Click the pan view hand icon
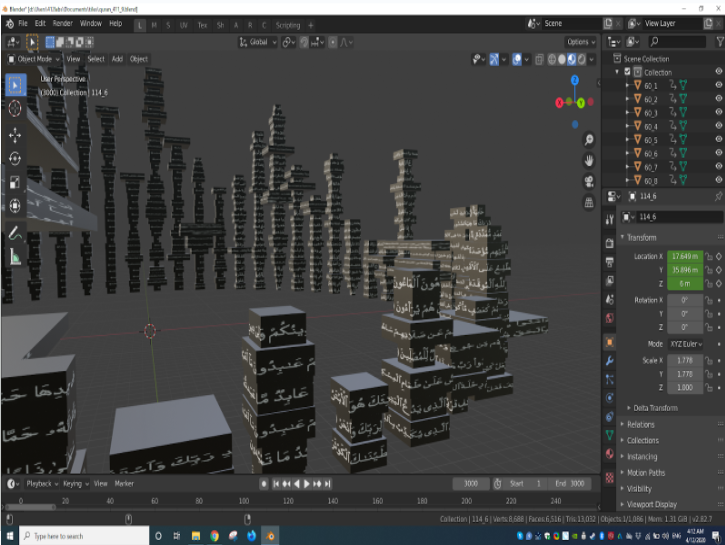The height and width of the screenshot is (545, 725). pos(590,160)
